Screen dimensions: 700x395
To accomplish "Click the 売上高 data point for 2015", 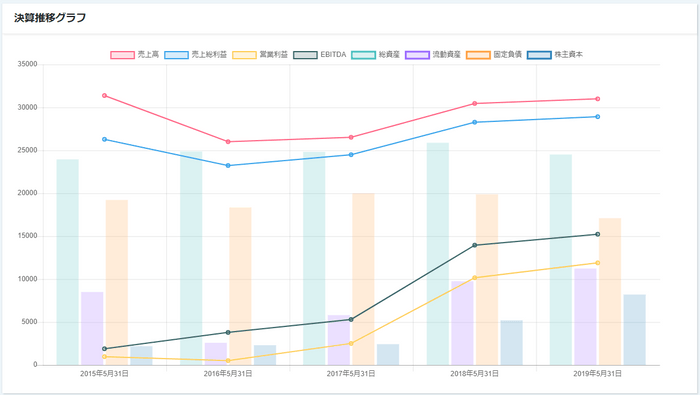I will point(104,96).
